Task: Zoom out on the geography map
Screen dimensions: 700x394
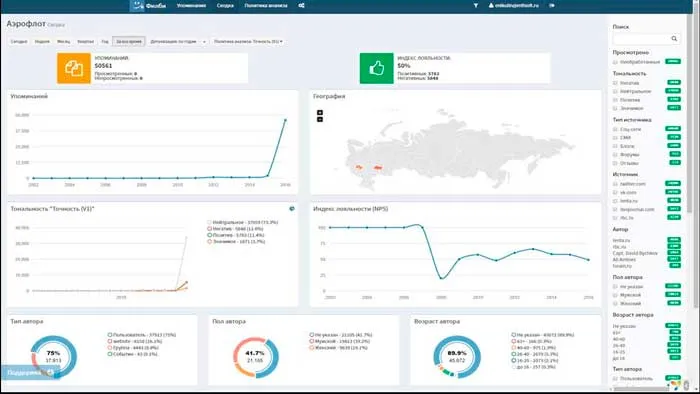Action: click(x=320, y=119)
